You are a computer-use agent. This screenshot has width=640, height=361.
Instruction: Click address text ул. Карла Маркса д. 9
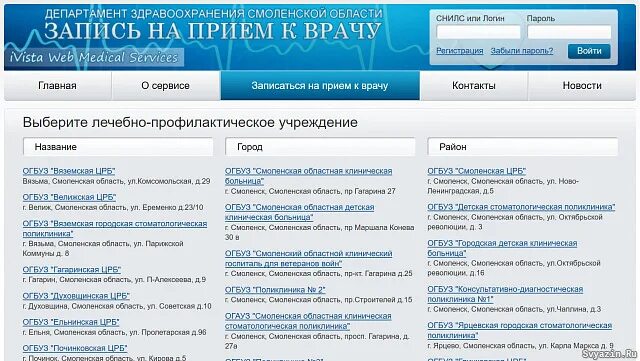point(576,345)
